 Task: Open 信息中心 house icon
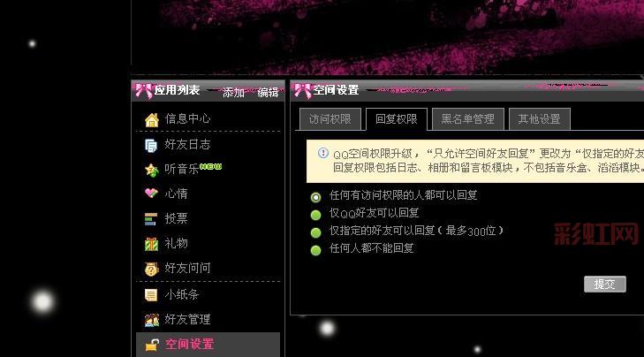pyautogui.click(x=152, y=120)
